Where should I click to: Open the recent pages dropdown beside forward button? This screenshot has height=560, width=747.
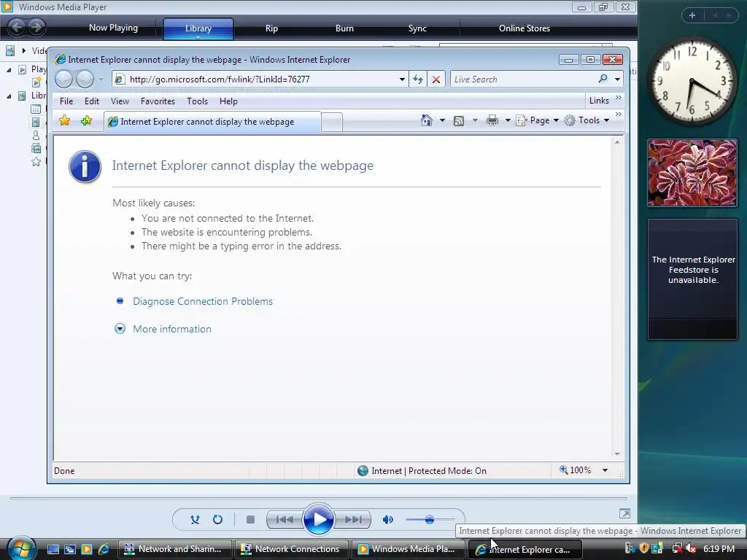[101, 79]
